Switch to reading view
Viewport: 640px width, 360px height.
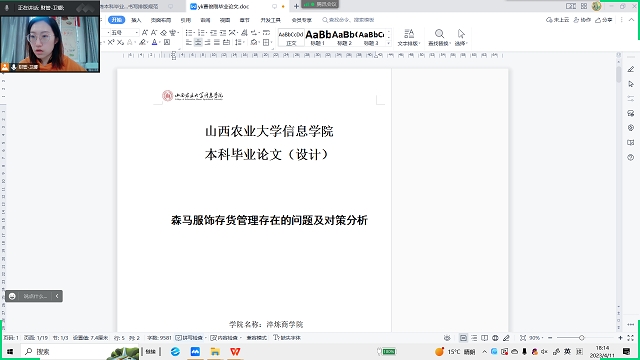pos(484,338)
